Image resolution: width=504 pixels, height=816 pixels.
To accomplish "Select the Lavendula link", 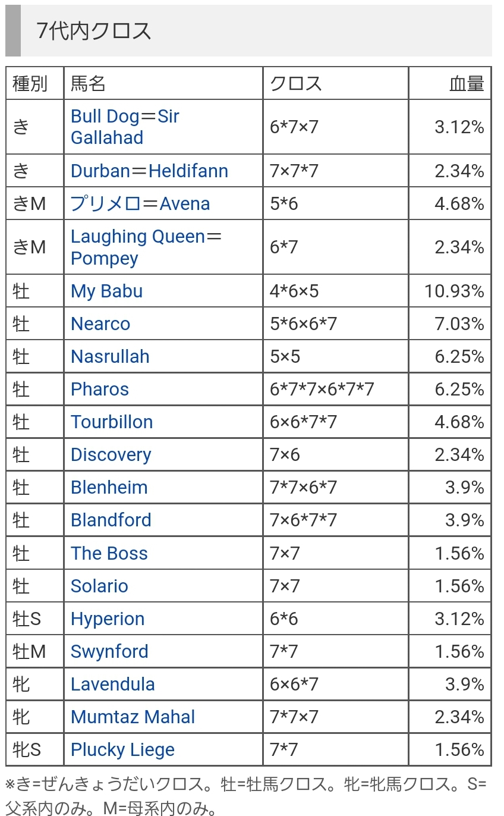I will 113,685.
